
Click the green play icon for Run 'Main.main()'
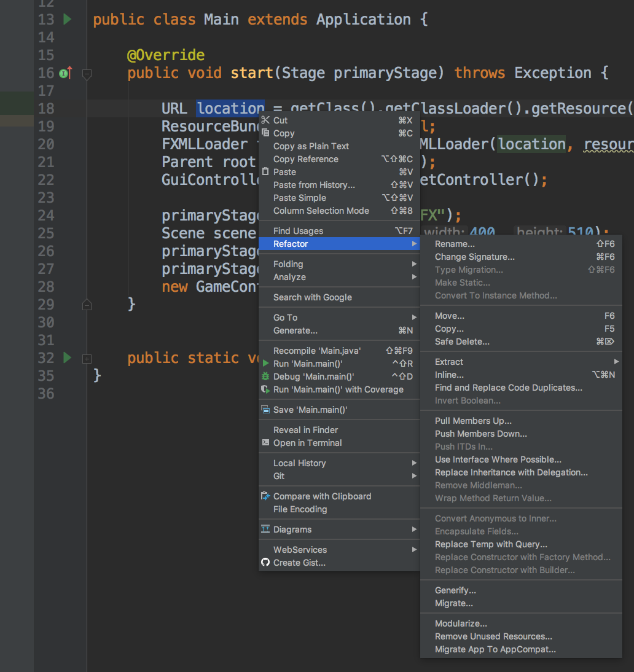point(266,364)
